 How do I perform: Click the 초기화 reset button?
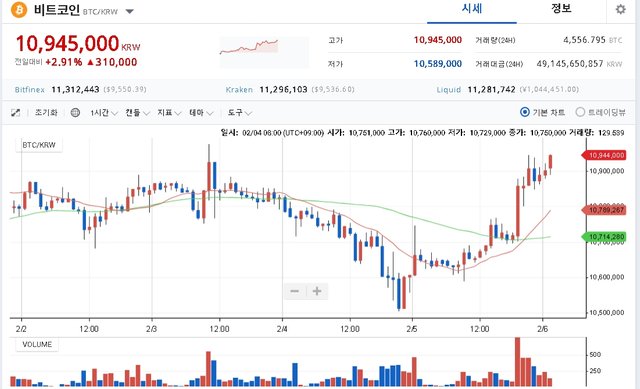click(46, 113)
